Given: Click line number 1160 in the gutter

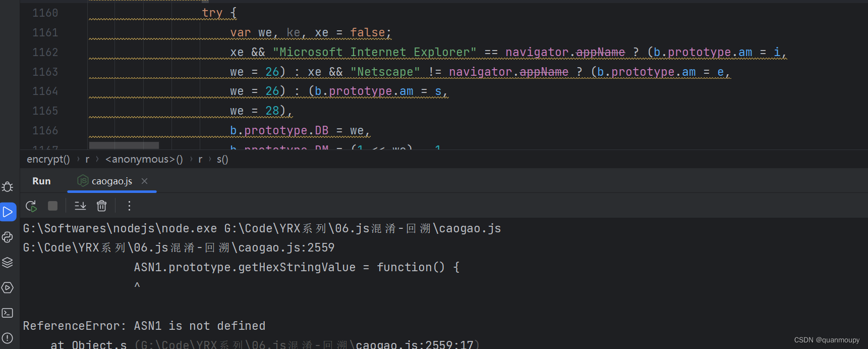Looking at the screenshot, I should click(x=45, y=13).
